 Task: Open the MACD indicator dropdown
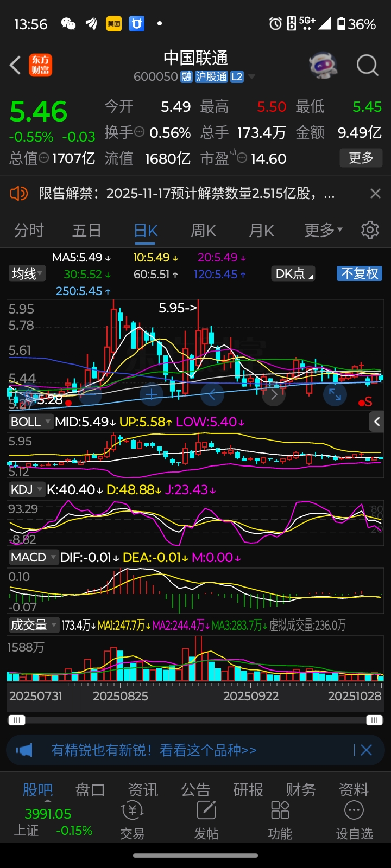33,557
